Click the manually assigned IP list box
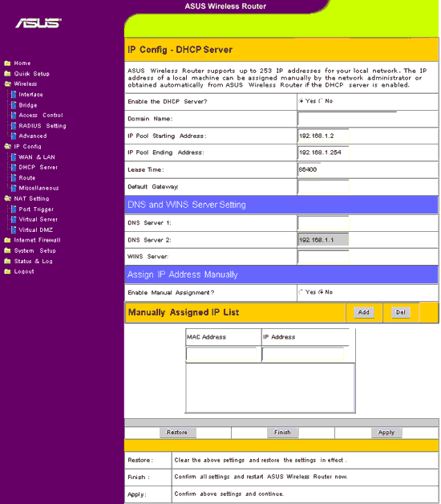441x504 pixels. point(270,388)
